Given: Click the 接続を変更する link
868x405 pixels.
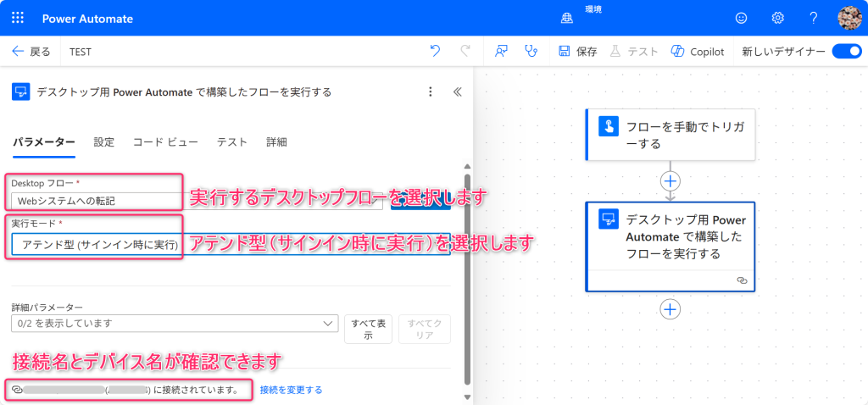Looking at the screenshot, I should coord(292,390).
